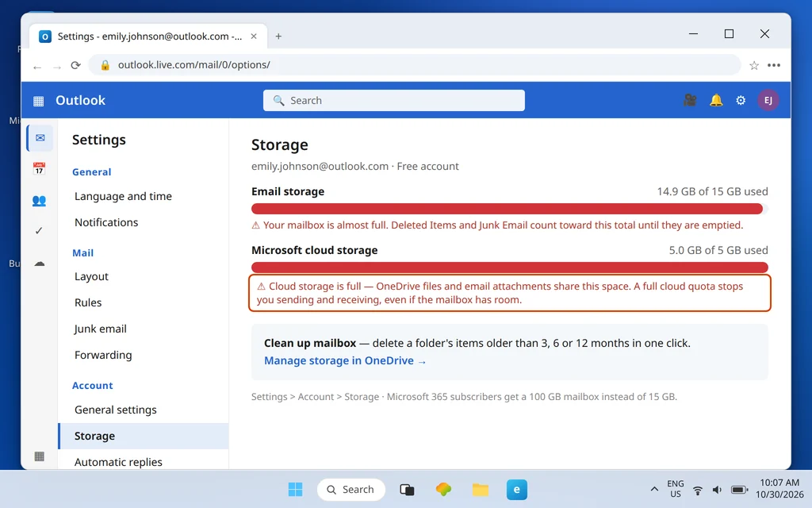The image size is (812, 508).
Task: Open the Windows Start menu
Action: 295,489
